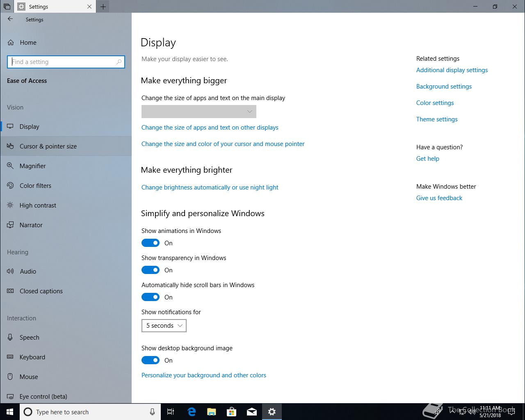Open cursor and mouse pointer size link
Image resolution: width=525 pixels, height=420 pixels.
pos(223,144)
